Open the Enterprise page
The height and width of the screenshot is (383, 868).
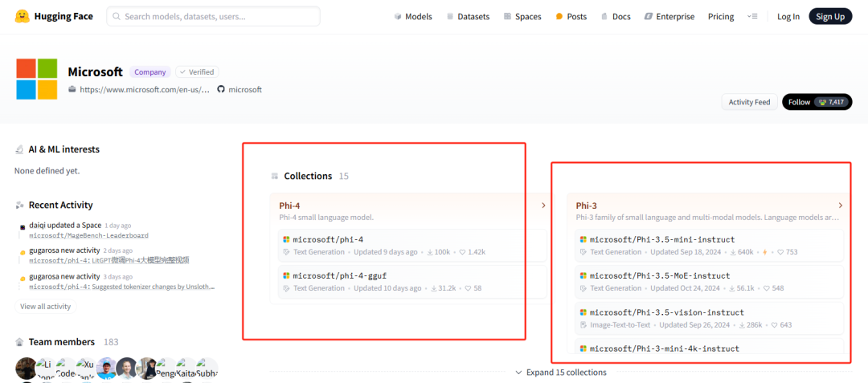[x=669, y=17]
